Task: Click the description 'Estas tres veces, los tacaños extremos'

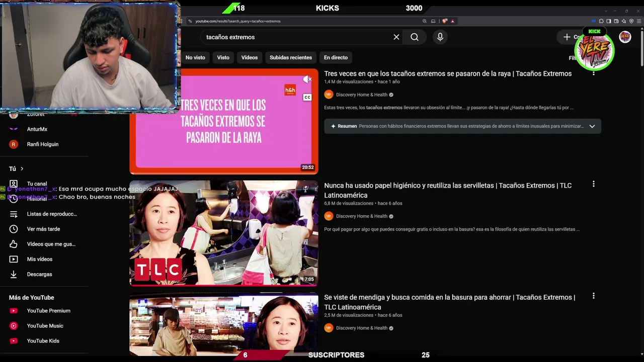Action: [449, 108]
